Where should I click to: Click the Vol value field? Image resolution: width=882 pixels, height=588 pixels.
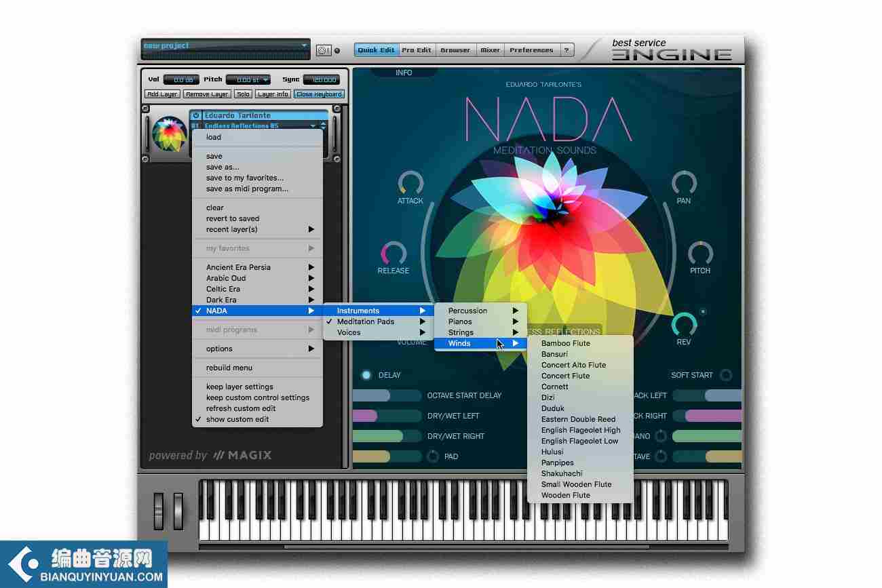[x=182, y=79]
